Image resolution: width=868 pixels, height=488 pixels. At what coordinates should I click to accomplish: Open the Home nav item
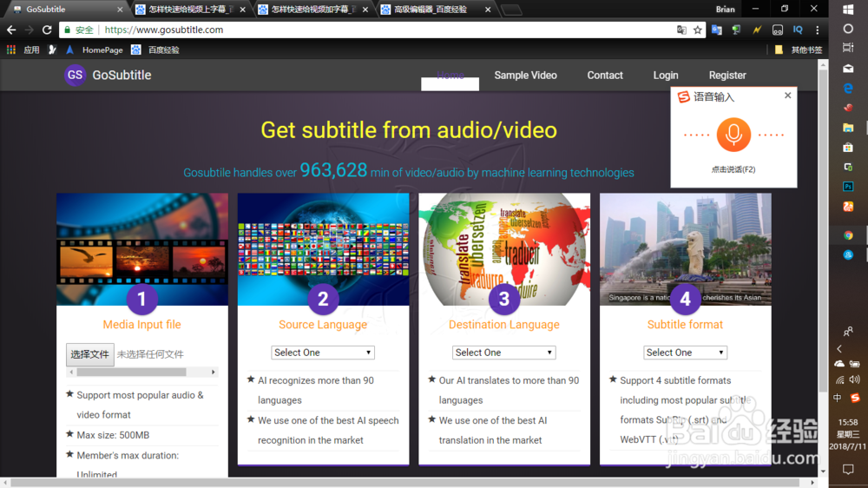(450, 76)
